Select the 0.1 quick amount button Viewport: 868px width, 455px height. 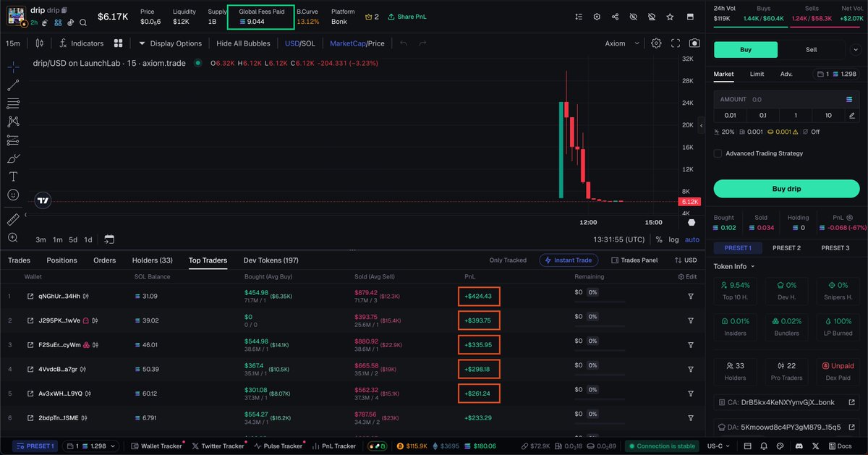tap(762, 115)
